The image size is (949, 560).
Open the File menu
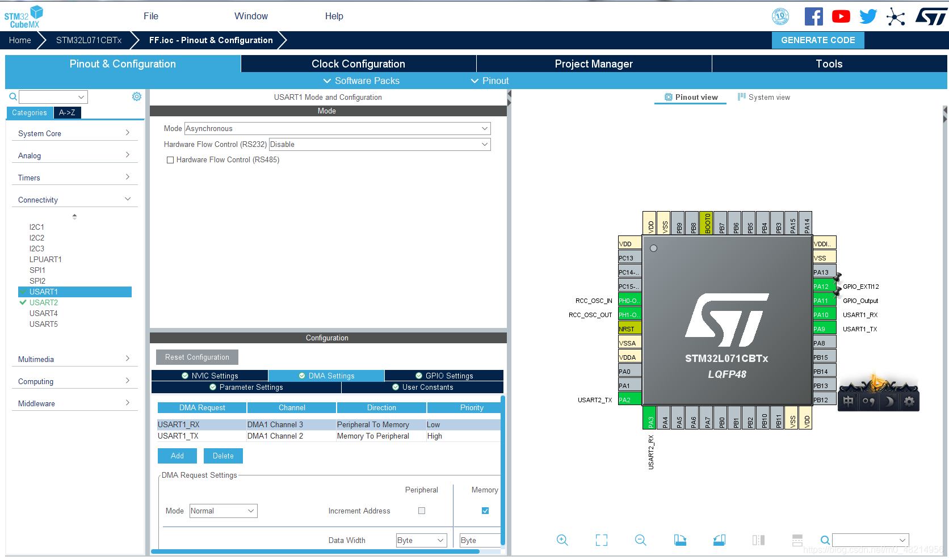(151, 16)
